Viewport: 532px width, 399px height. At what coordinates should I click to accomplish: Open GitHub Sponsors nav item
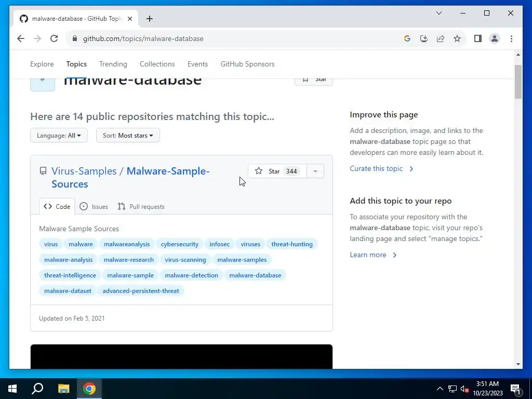(x=247, y=64)
